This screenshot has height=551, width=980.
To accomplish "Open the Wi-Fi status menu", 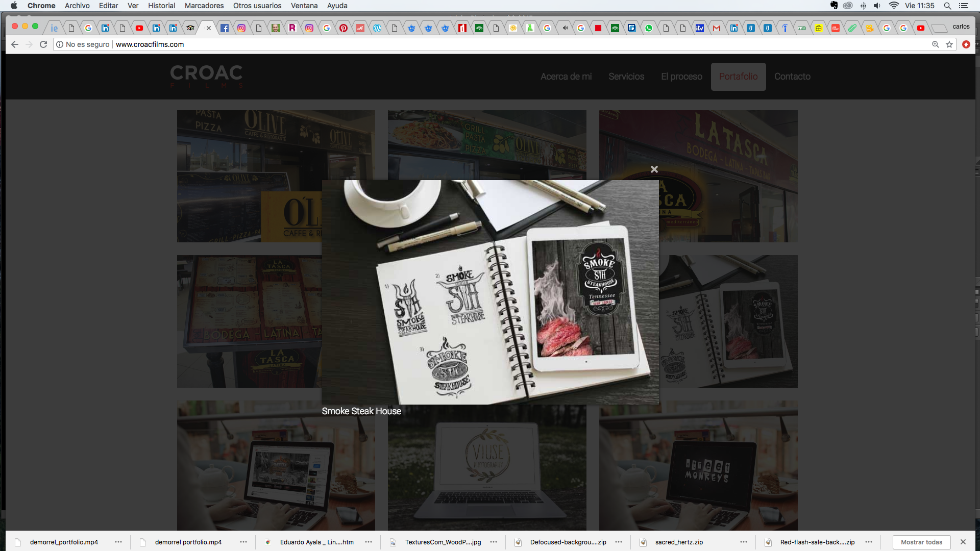I will [894, 6].
